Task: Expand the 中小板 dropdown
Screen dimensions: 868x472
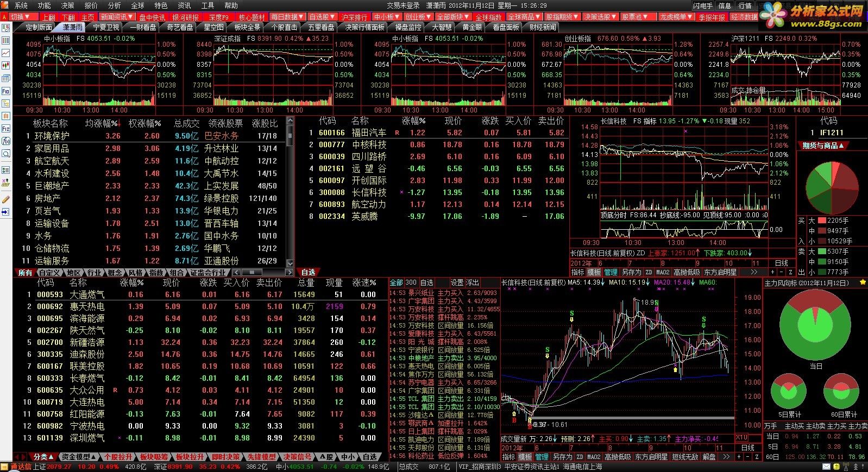Action: (387, 17)
